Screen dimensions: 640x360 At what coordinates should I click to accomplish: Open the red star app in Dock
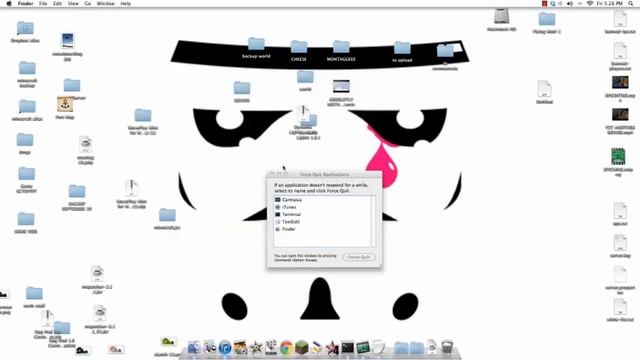pos(332,348)
